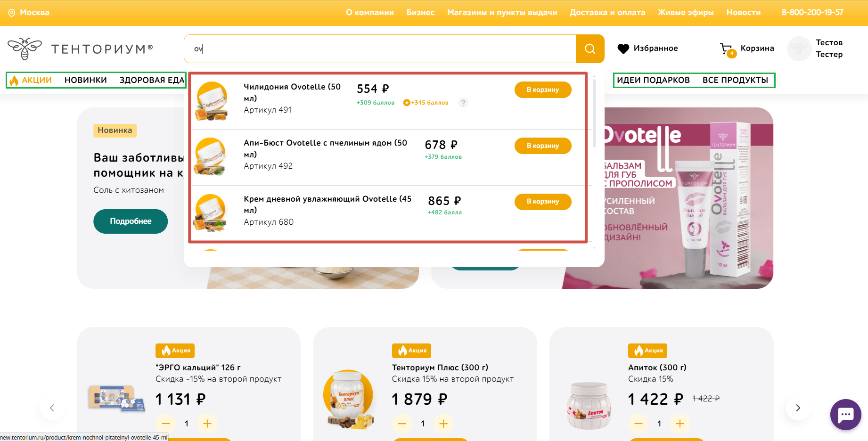
Task: Click the Тенториум bee logo
Action: click(25, 49)
